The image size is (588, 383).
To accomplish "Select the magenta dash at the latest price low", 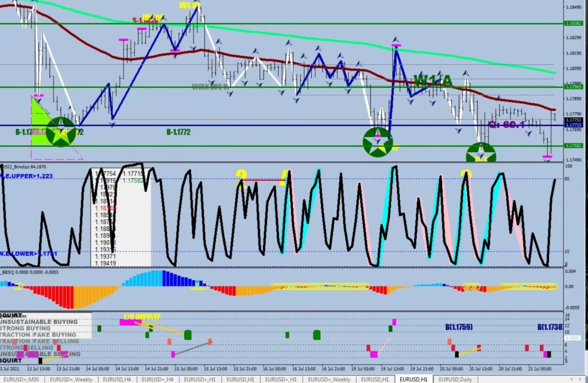I will 547,156.
